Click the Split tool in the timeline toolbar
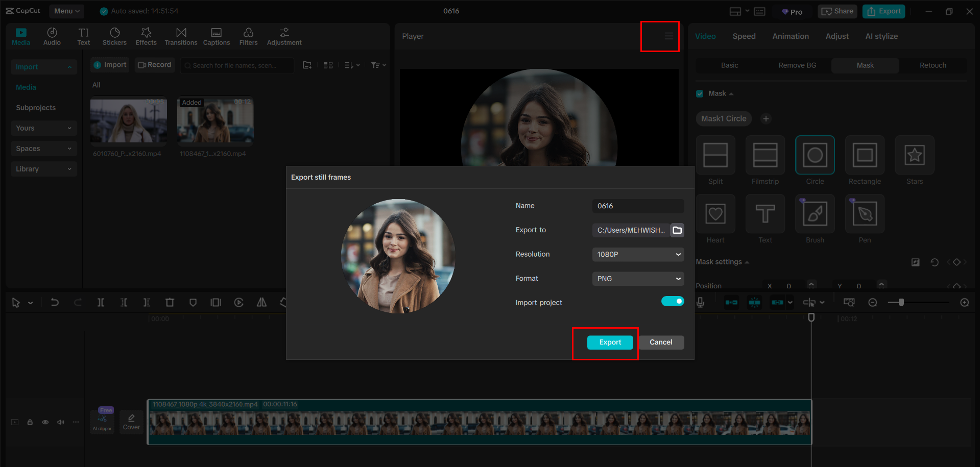 101,302
